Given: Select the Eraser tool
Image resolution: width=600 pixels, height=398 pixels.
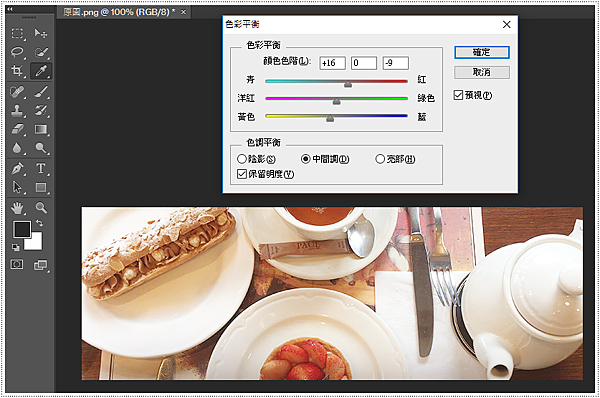Looking at the screenshot, I should [x=17, y=129].
